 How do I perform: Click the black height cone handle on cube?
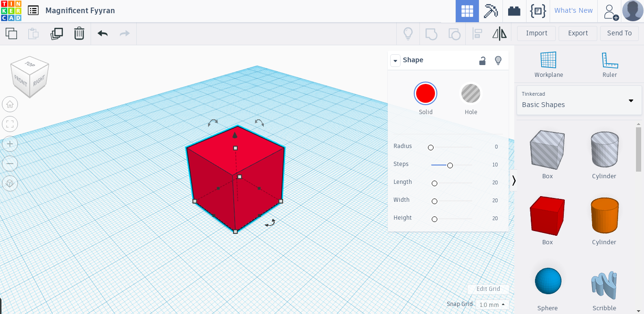click(235, 135)
